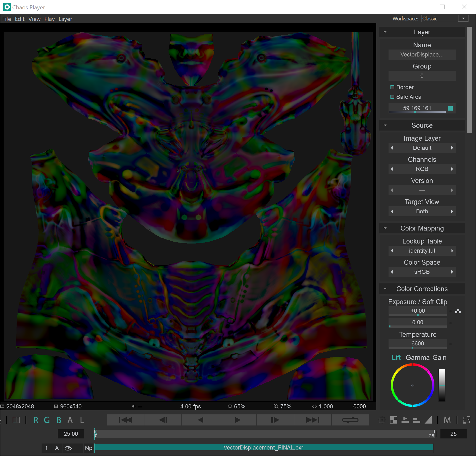Open the Play menu
Screen dimensions: 476x456
tap(49, 19)
